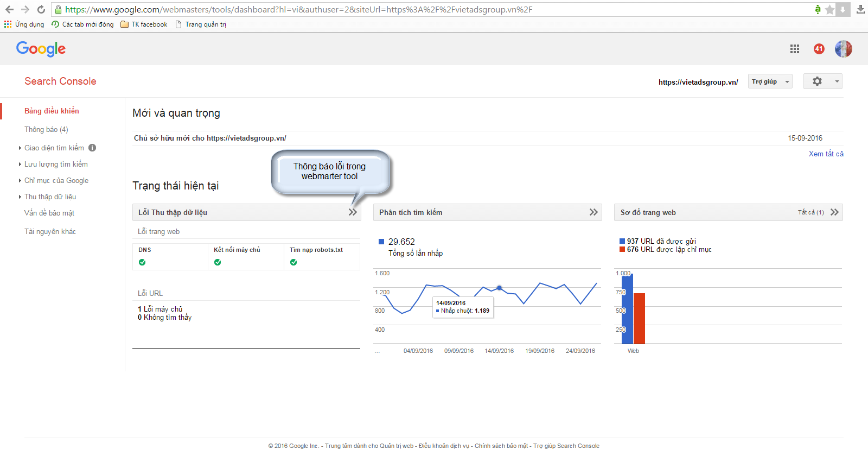Click blue URL đã được gửi swatch

pyautogui.click(x=622, y=241)
